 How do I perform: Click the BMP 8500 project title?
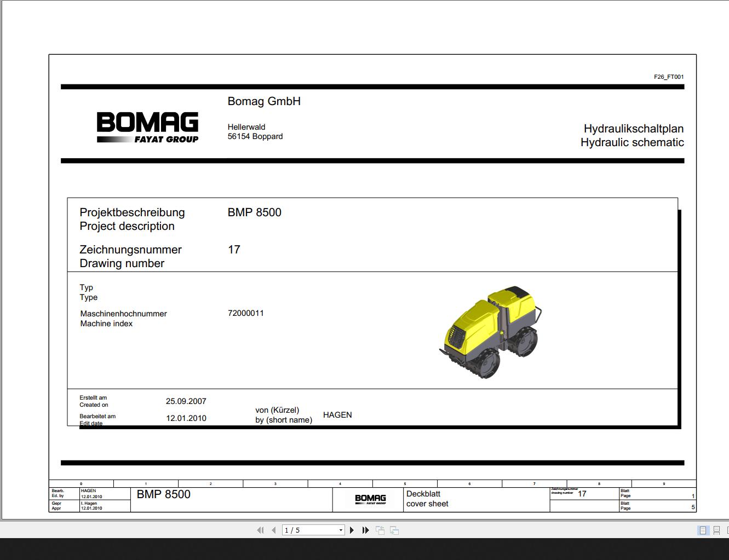click(x=255, y=212)
